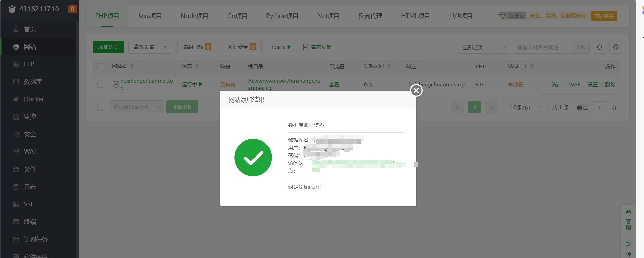Click the SSL certificate icon in sidebar
The height and width of the screenshot is (258, 644).
coord(16,204)
